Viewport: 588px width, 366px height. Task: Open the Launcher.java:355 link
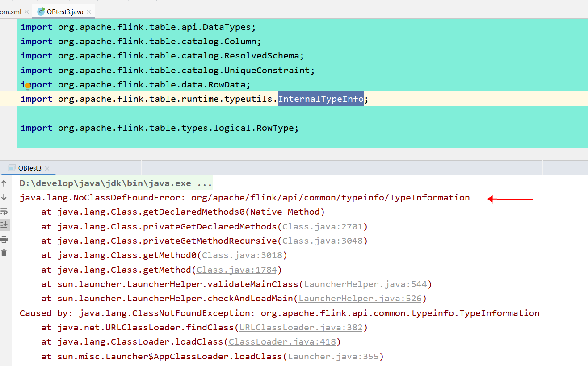(333, 356)
